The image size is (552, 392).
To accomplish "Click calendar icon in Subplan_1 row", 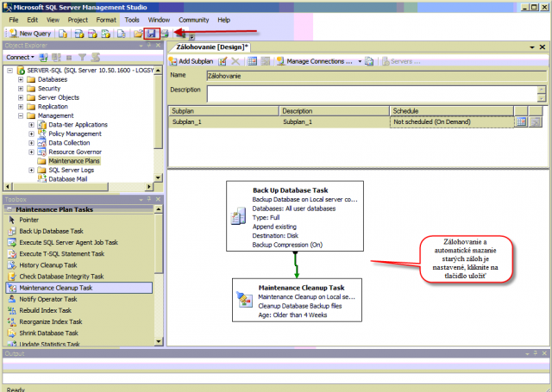I will (521, 121).
